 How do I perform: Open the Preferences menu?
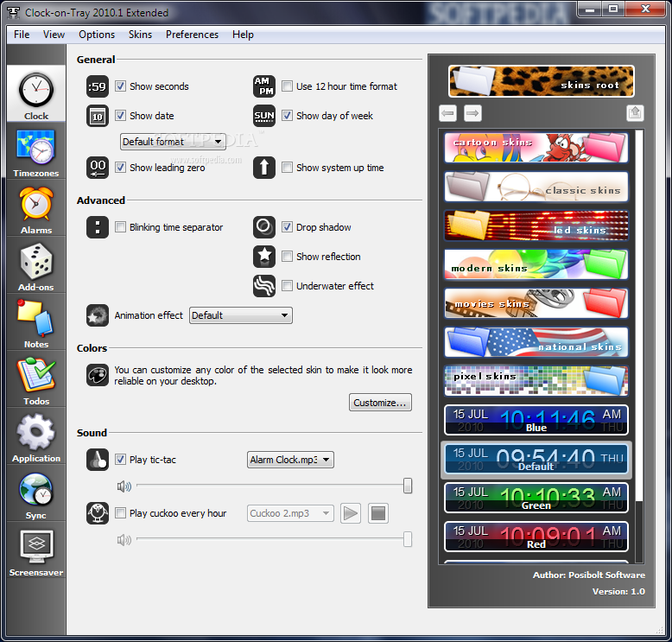(x=192, y=35)
